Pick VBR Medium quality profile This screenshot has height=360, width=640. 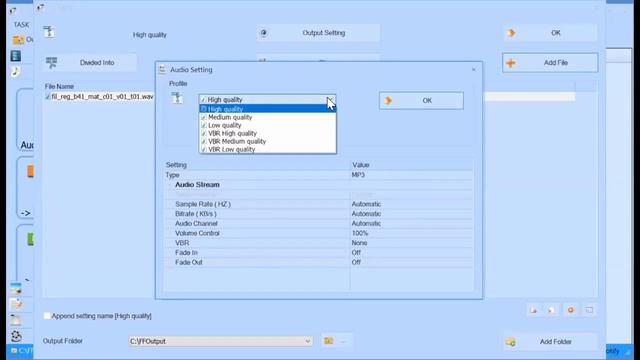(x=268, y=141)
